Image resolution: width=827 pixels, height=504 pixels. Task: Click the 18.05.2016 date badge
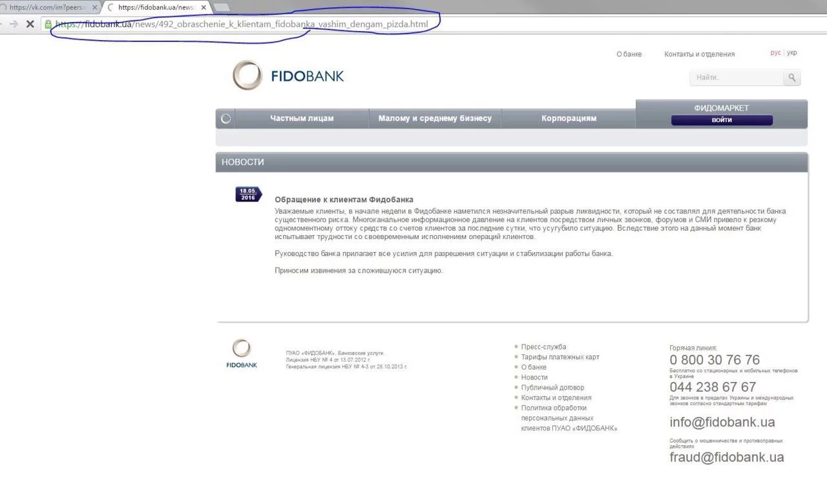pyautogui.click(x=248, y=194)
